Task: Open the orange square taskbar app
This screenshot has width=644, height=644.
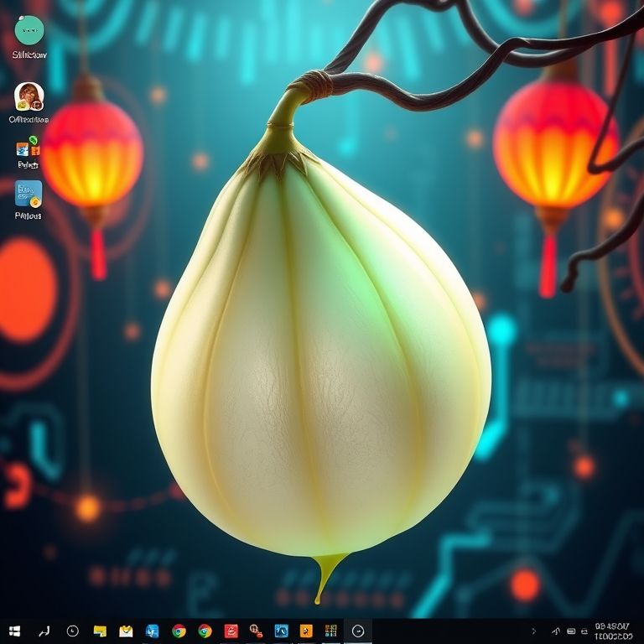Action: pos(306,631)
